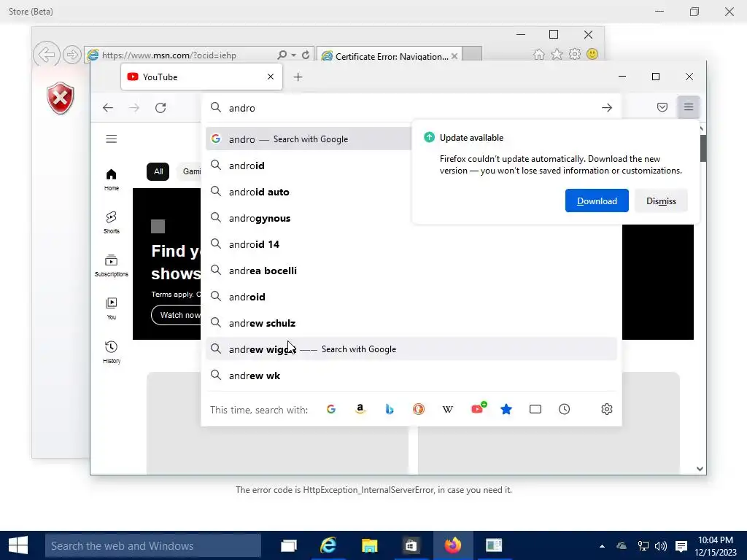Open Internet Explorer from taskbar
Image resolution: width=747 pixels, height=560 pixels.
[328, 545]
